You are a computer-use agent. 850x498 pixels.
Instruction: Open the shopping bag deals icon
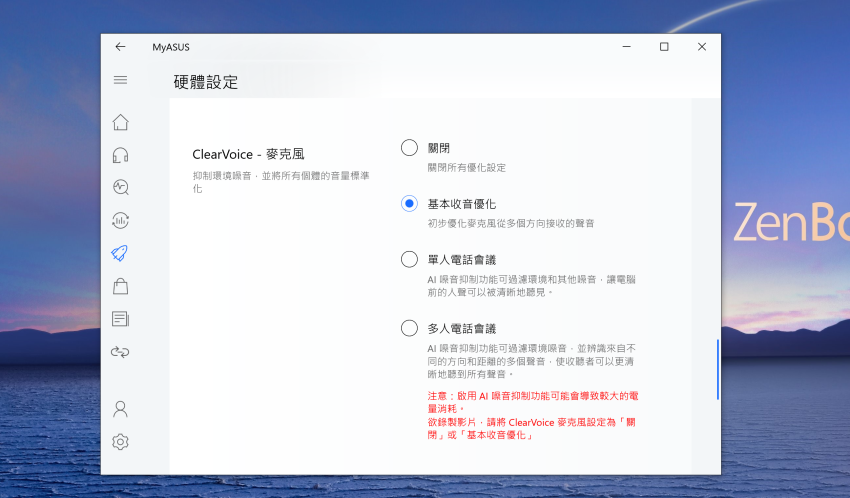tap(120, 286)
